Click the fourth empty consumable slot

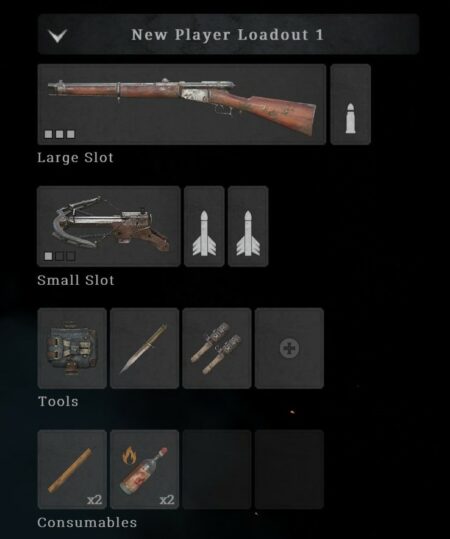[289, 469]
